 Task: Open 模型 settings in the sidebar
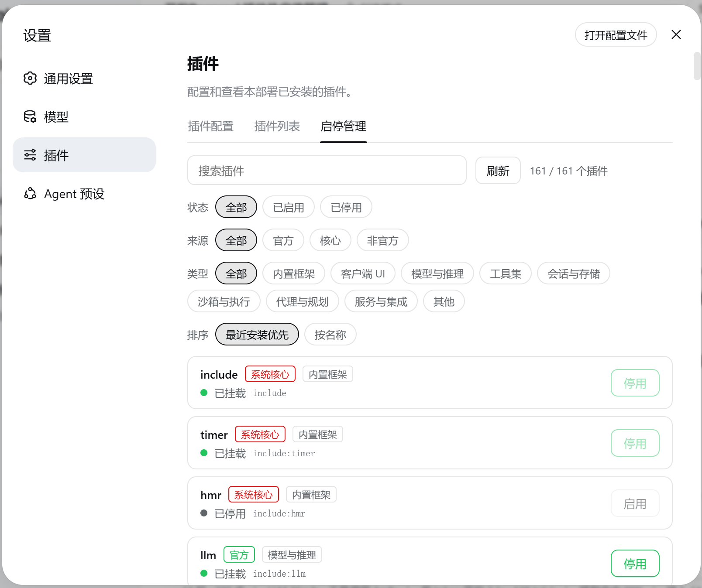coord(84,117)
